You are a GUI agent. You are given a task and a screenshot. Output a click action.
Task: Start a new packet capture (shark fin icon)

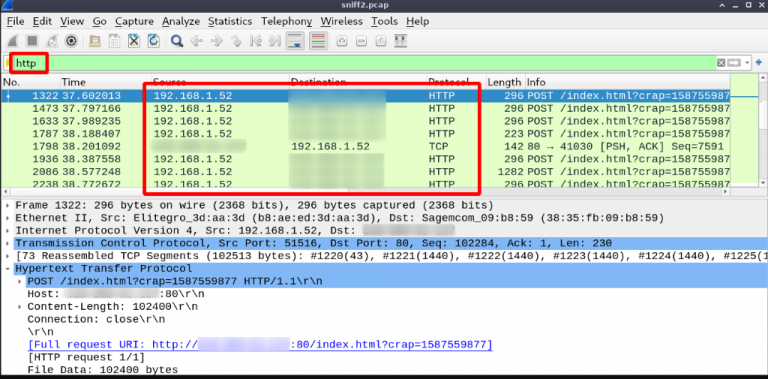coord(13,41)
